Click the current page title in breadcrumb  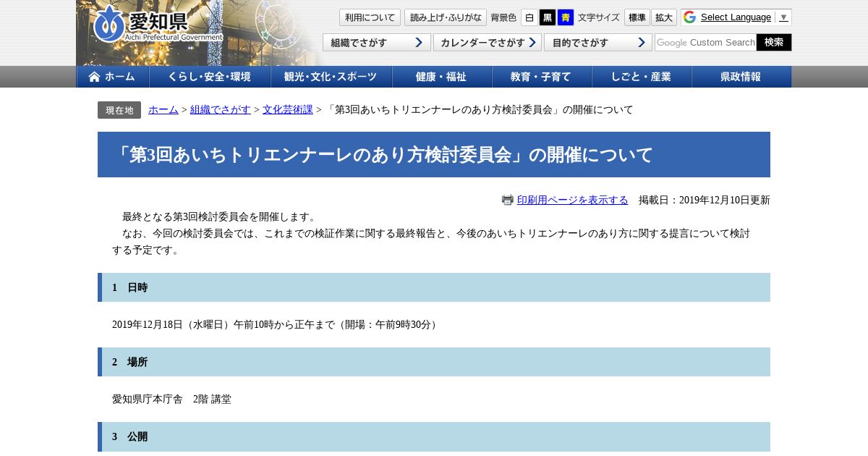480,110
